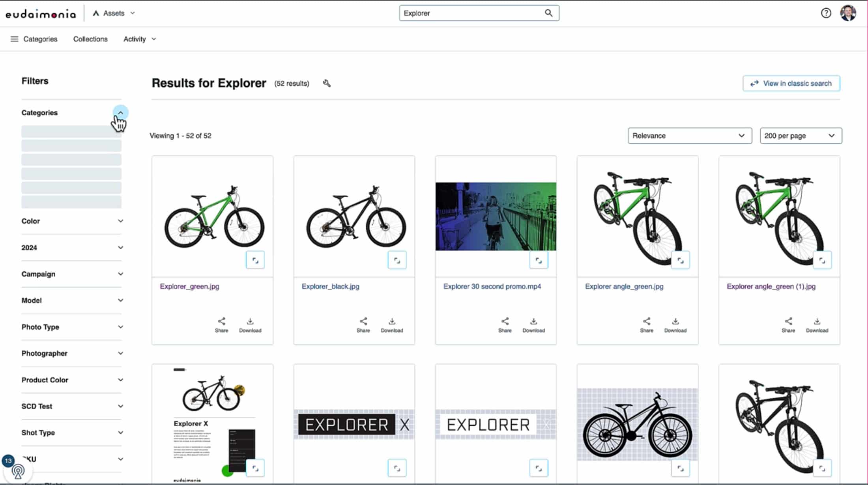Click the wrench icon beside results count
868x485 pixels.
[x=327, y=83]
